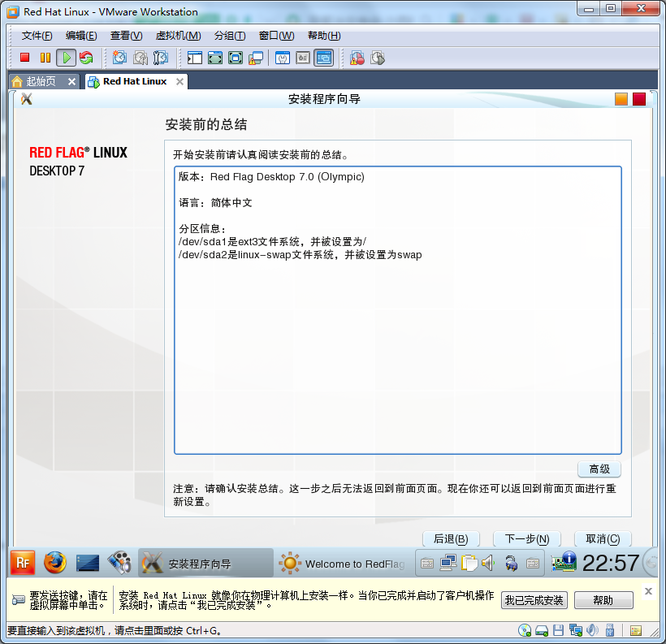Click the network adapter status icon
The height and width of the screenshot is (644, 666).
tap(576, 630)
